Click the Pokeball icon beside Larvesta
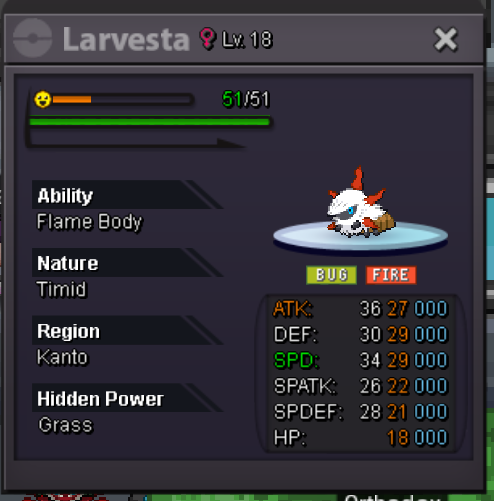Viewport: 494px width, 501px height. (x=32, y=38)
